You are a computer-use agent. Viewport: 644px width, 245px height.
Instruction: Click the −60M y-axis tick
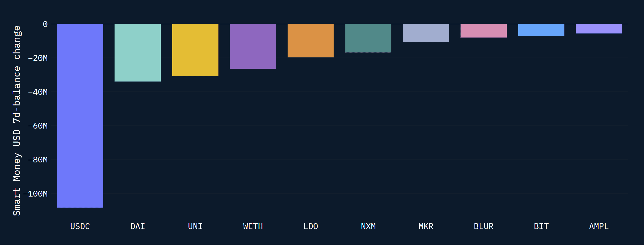38,126
